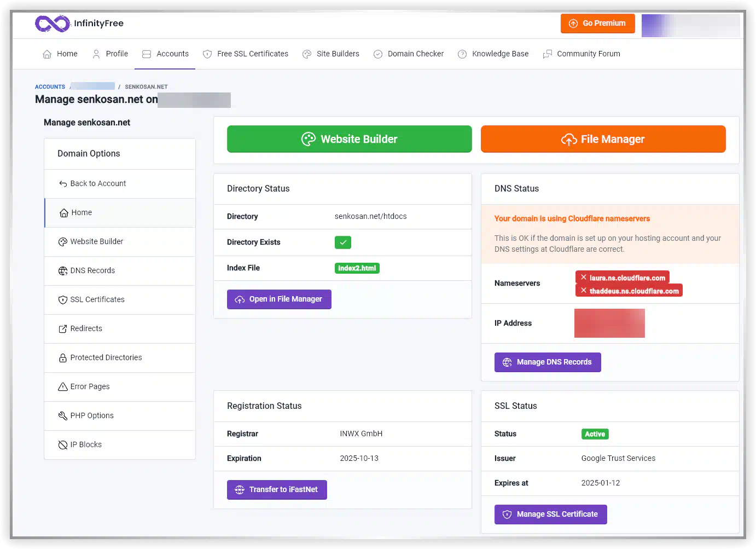
Task: Click the Go Premium button
Action: (598, 24)
